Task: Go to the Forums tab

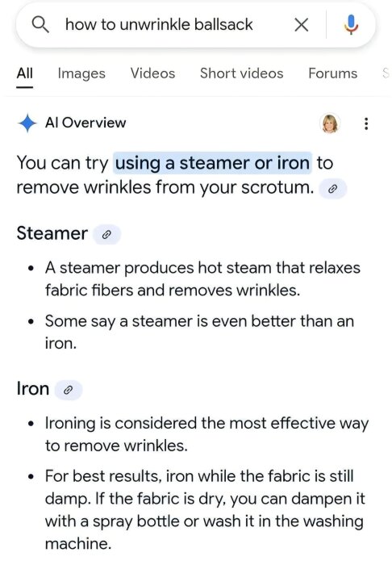Action: point(332,73)
